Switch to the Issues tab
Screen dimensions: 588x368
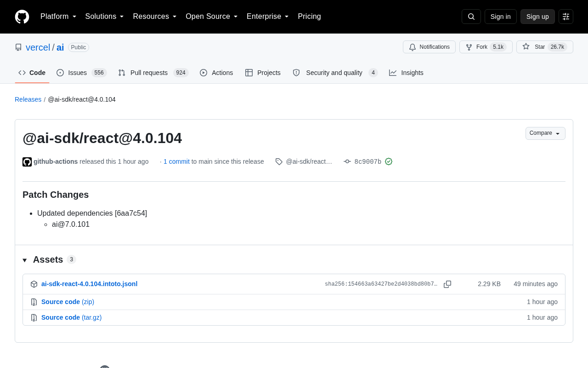point(82,73)
